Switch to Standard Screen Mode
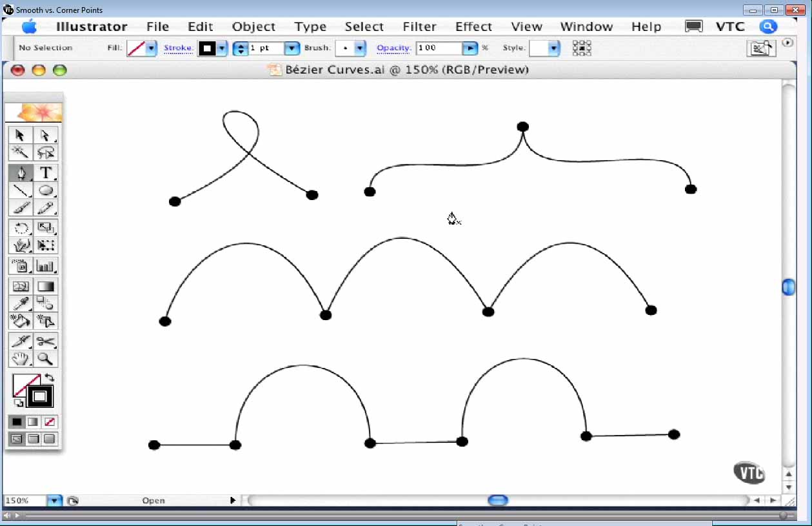Viewport: 812px width, 526px height. pyautogui.click(x=17, y=439)
